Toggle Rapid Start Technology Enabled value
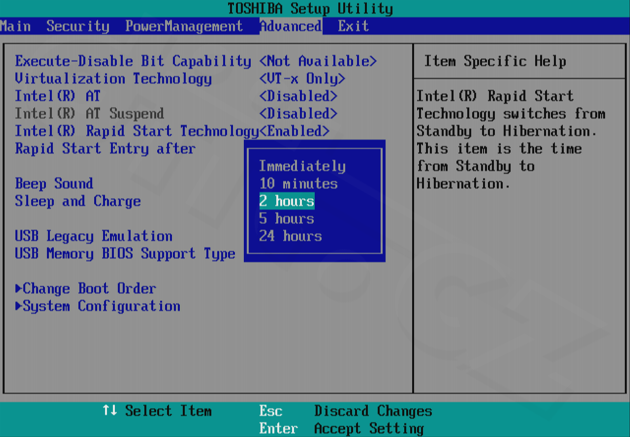630x437 pixels. [294, 131]
